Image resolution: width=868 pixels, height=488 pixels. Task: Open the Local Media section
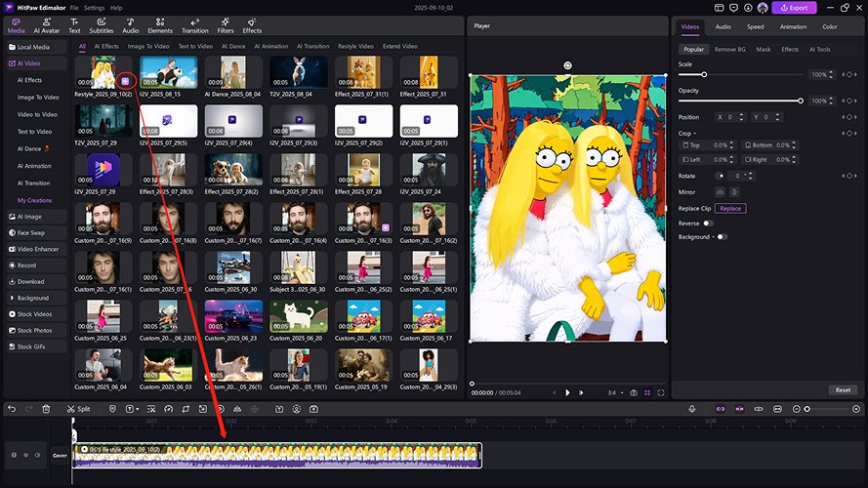[x=36, y=47]
